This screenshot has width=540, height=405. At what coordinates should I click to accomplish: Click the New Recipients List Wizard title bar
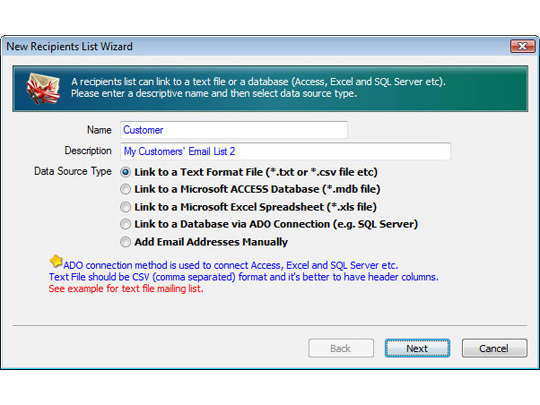pyautogui.click(x=255, y=46)
